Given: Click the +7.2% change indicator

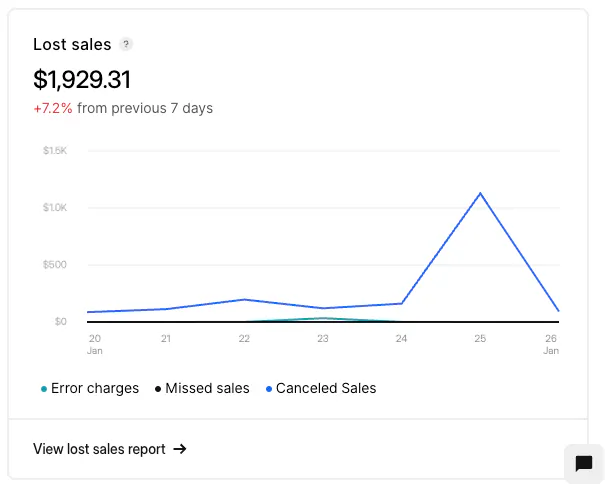Looking at the screenshot, I should (x=53, y=108).
